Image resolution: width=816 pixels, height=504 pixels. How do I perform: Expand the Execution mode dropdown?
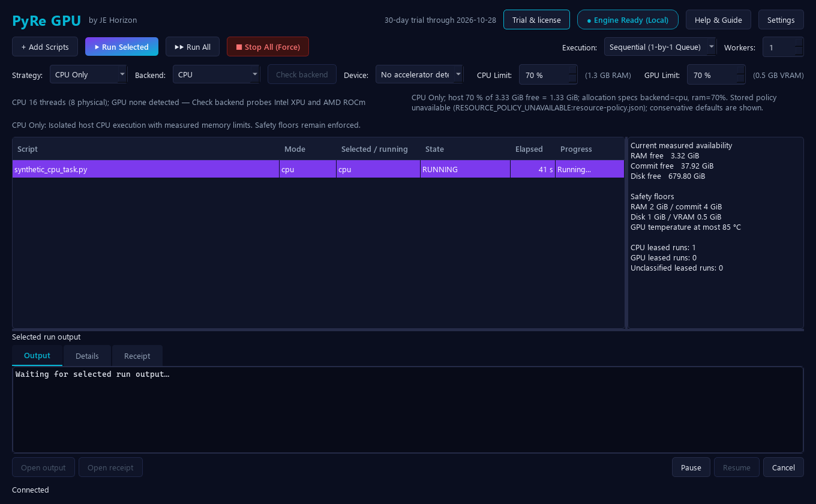(660, 47)
